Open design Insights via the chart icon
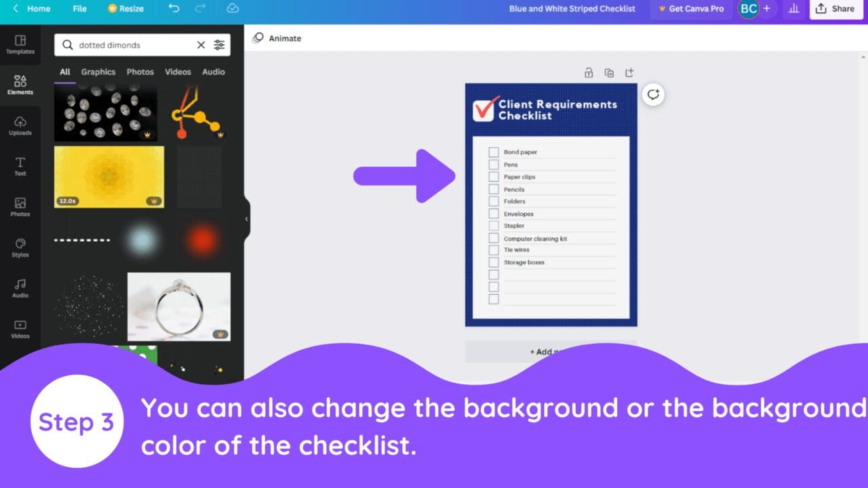This screenshot has width=868, height=488. point(793,9)
